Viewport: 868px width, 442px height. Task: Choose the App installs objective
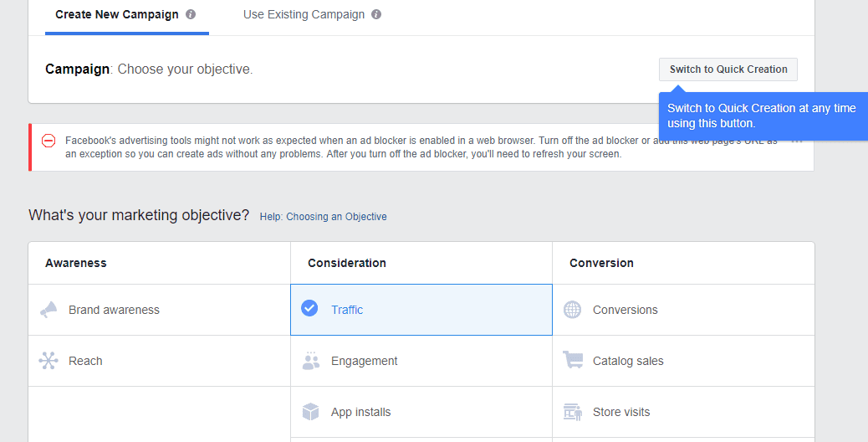pyautogui.click(x=421, y=412)
